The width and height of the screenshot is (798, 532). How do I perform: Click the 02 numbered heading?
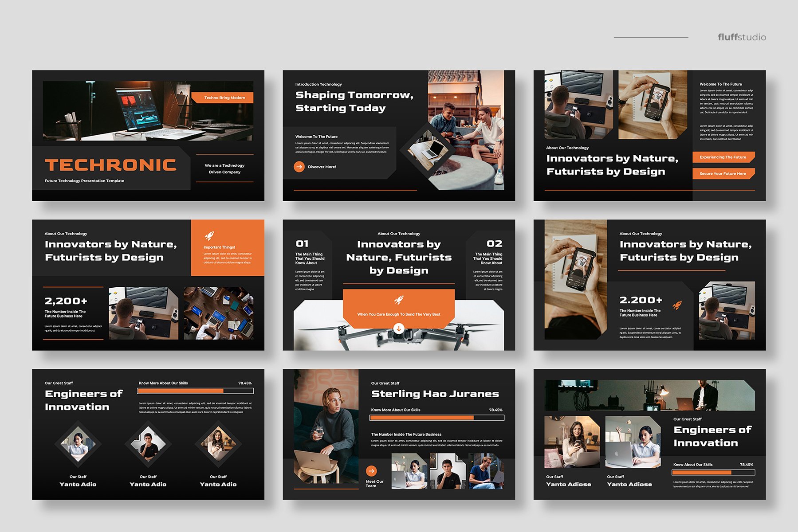[x=494, y=244]
